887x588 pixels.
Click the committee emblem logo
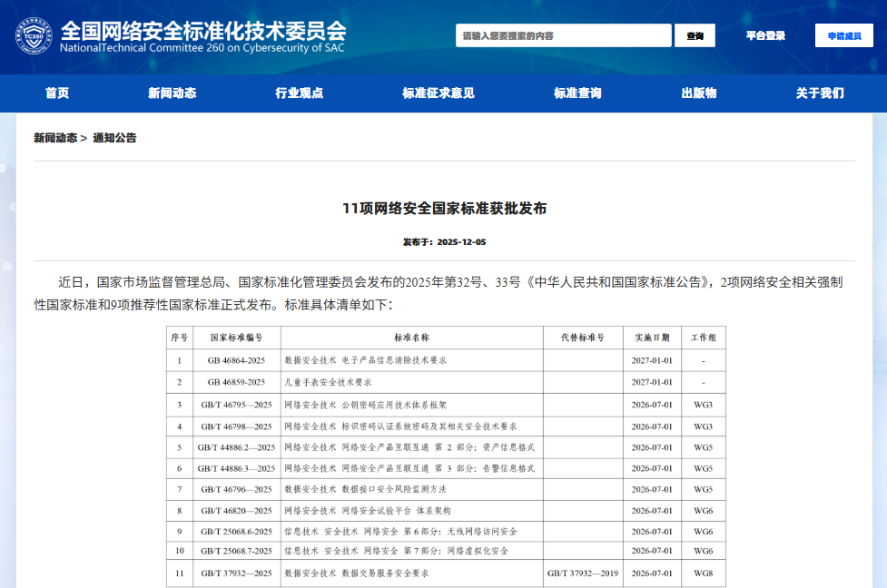pyautogui.click(x=32, y=34)
